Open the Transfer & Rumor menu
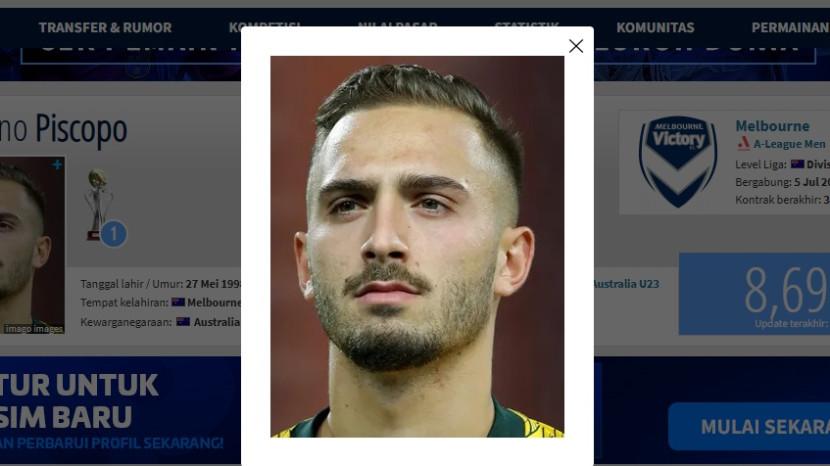 (105, 28)
